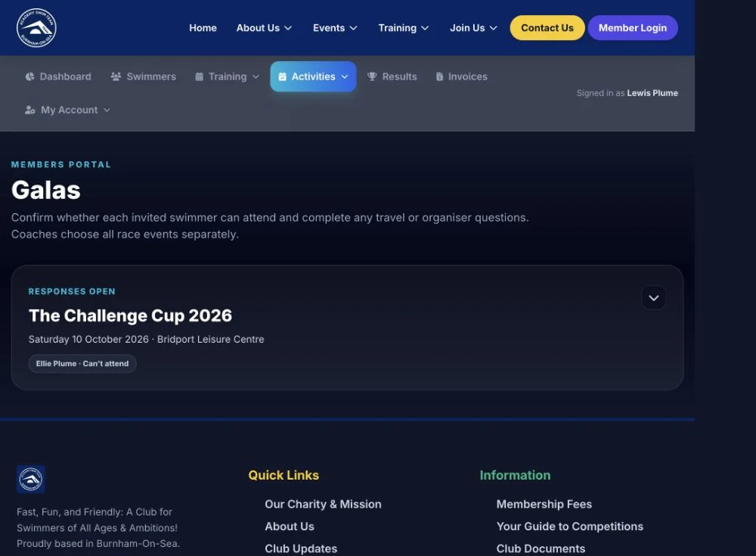756x556 pixels.
Task: Click the Member Login button
Action: [633, 28]
